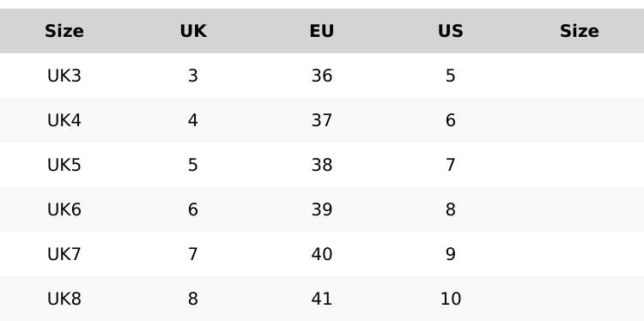Screen dimensions: 644x321
Task: Select the UK3 row label
Action: pyautogui.click(x=64, y=76)
